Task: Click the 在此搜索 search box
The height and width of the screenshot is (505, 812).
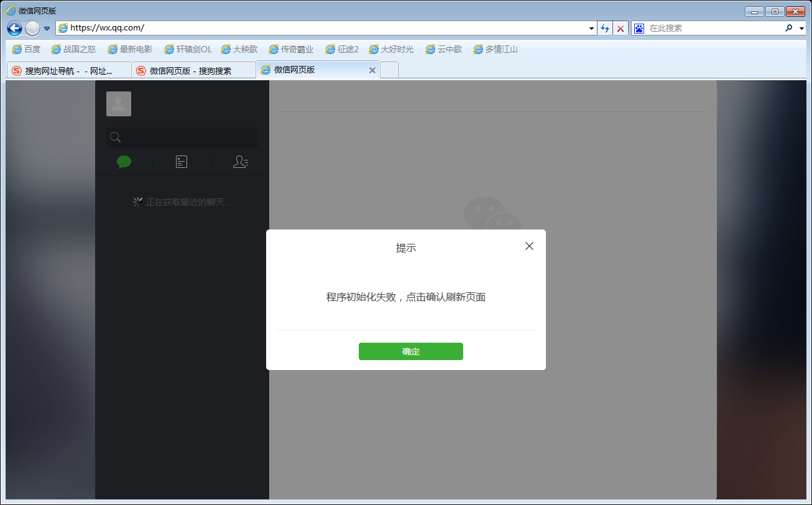Action: 714,28
